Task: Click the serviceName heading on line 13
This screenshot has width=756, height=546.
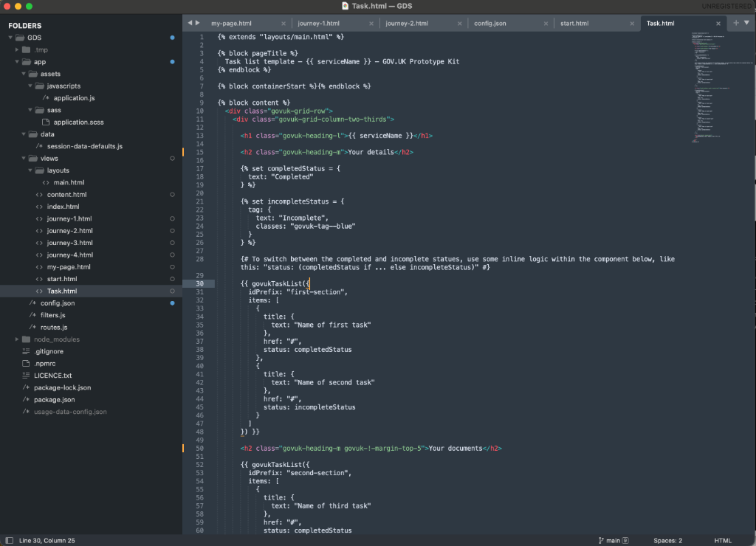Action: point(337,136)
